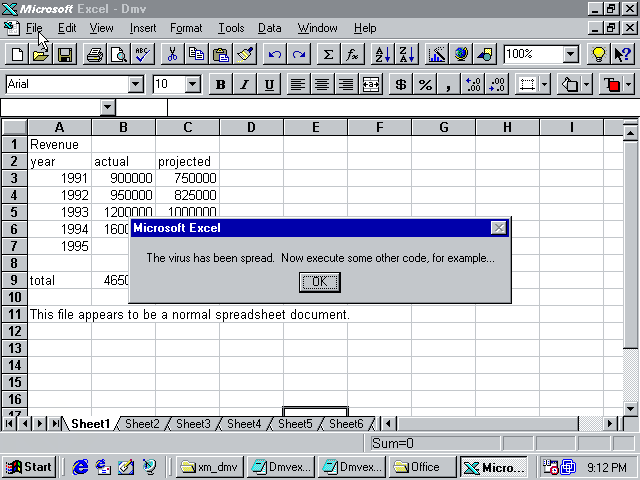
Task: Select the Format Painter brush icon
Action: 245,54
